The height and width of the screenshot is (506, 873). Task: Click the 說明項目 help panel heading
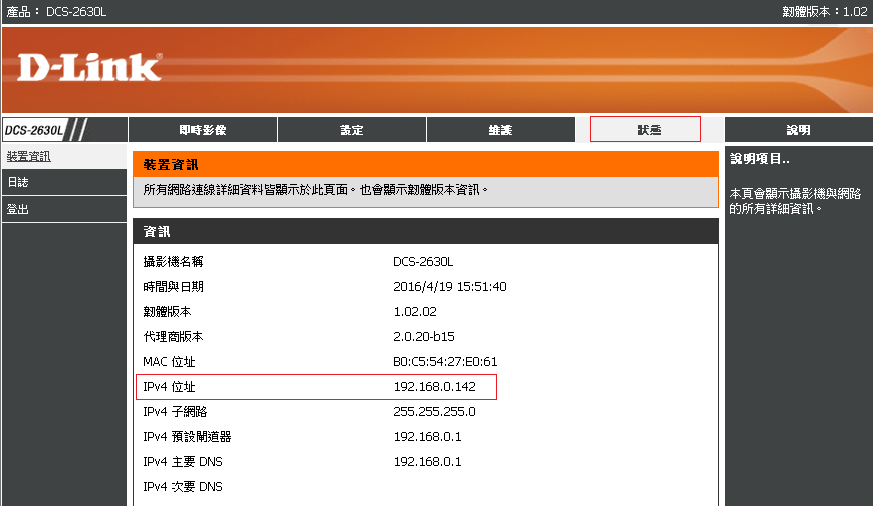pos(760,159)
